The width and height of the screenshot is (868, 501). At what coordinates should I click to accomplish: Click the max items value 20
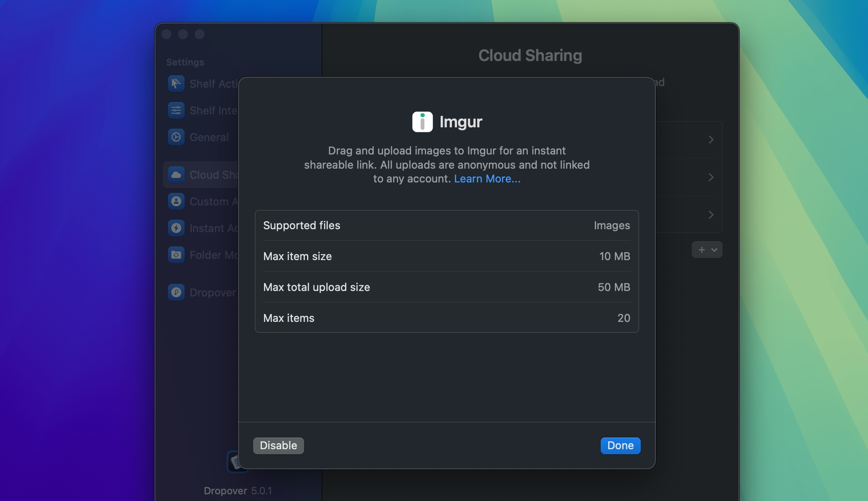click(x=624, y=318)
